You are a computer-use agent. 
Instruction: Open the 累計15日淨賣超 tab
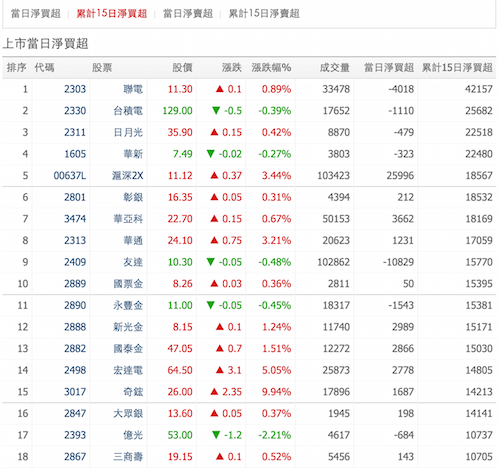(264, 14)
